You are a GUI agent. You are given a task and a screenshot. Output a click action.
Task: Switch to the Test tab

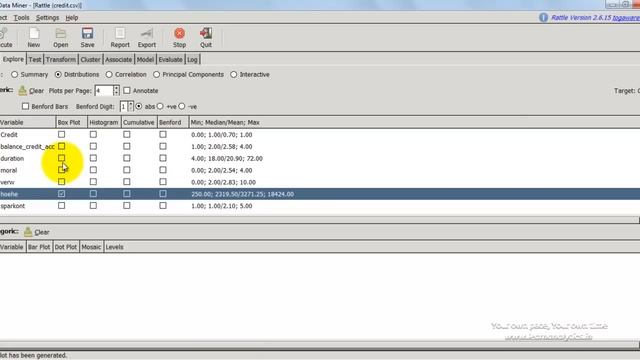point(35,60)
